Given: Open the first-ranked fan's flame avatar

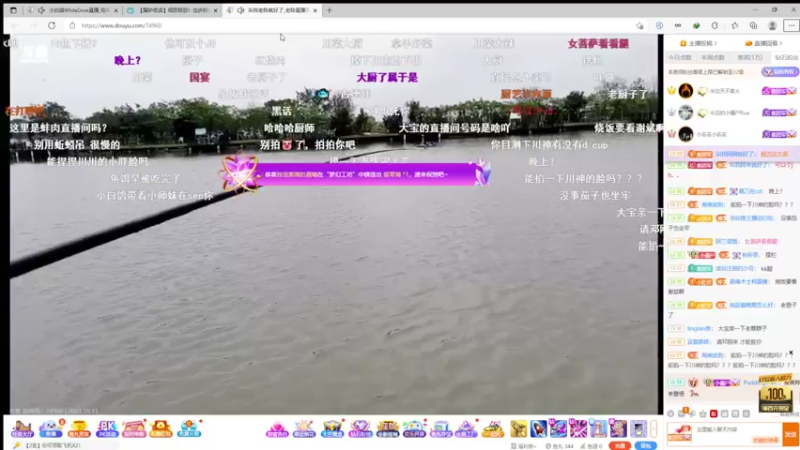Looking at the screenshot, I should 686,91.
